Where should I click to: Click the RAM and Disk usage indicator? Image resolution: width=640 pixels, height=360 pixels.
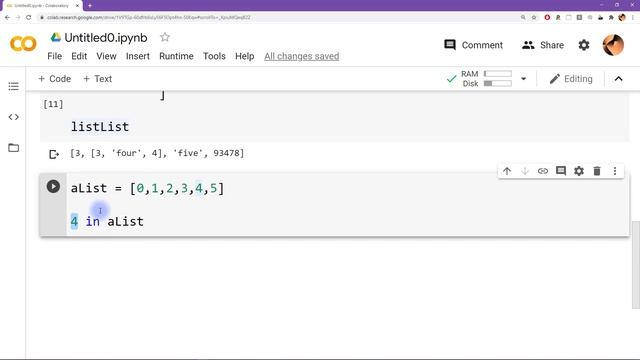486,79
